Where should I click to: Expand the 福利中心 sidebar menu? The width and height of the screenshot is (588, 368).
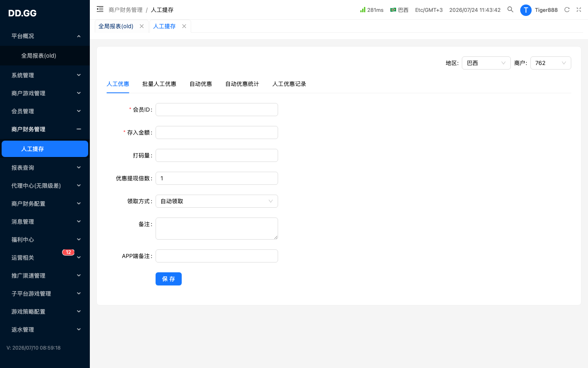point(45,240)
